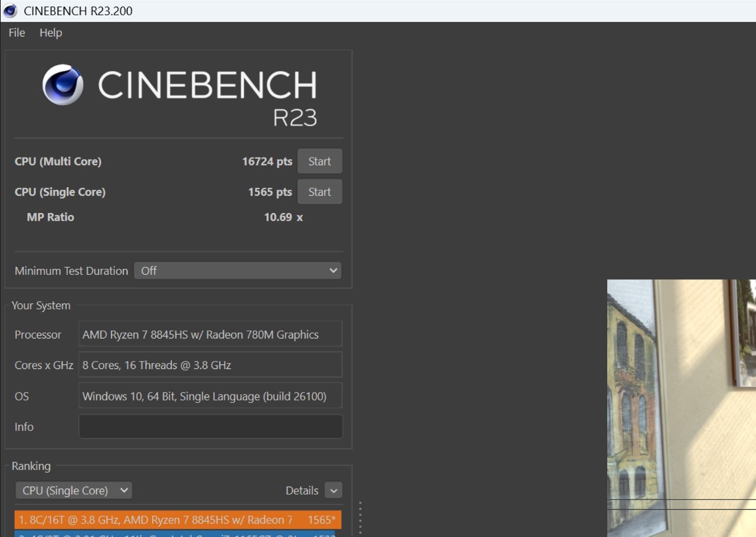This screenshot has height=537, width=756.
Task: Select the orange Ryzen 7 8845HS ranking entry
Action: pyautogui.click(x=177, y=520)
